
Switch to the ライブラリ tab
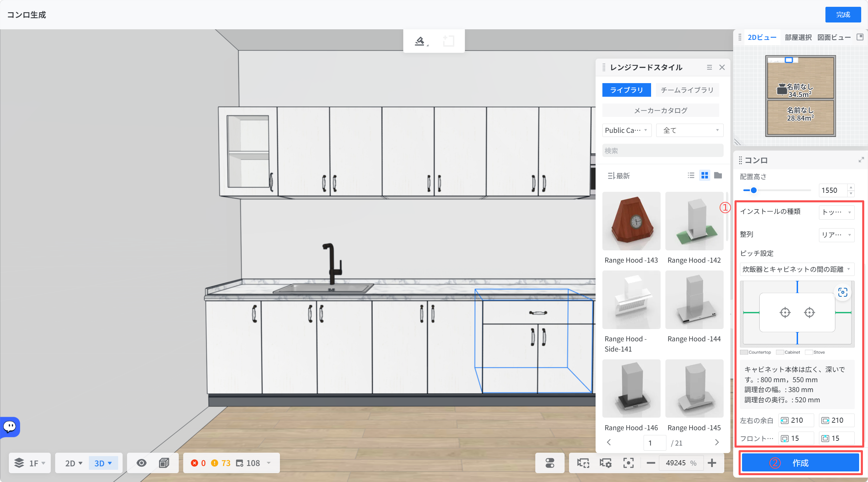click(x=627, y=90)
